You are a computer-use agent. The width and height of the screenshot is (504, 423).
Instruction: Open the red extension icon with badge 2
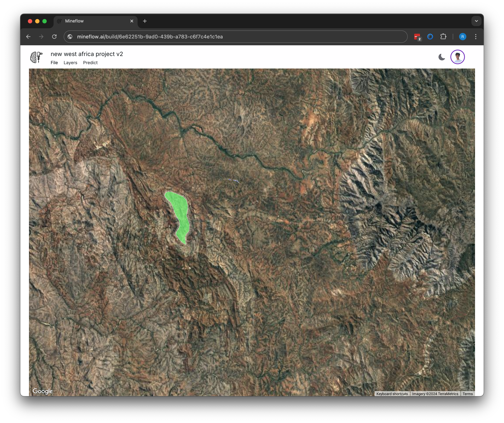click(418, 37)
